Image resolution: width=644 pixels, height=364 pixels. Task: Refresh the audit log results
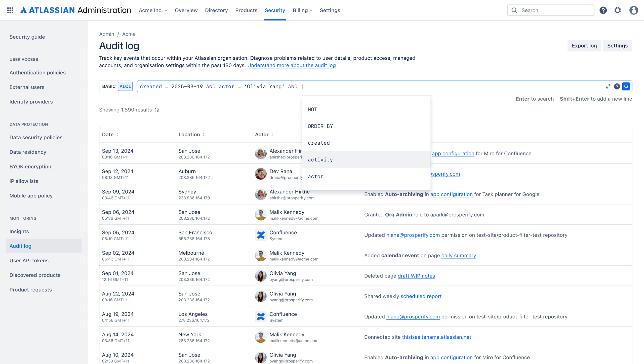tap(157, 110)
